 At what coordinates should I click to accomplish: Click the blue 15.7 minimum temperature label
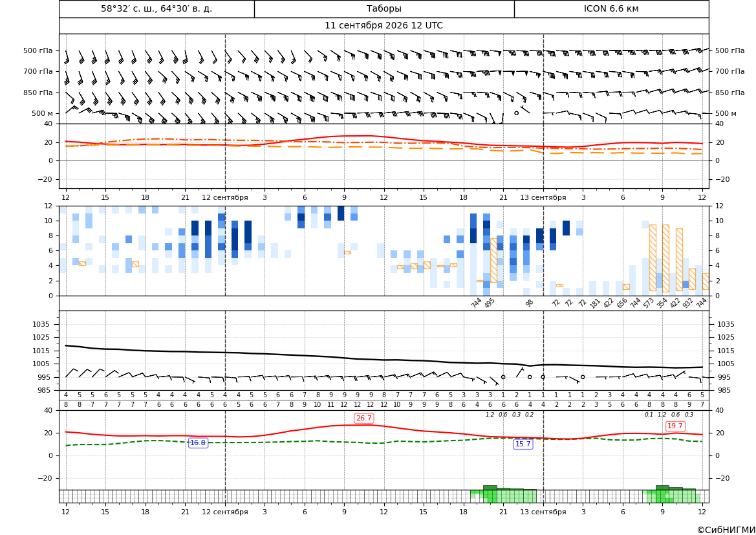click(x=523, y=444)
